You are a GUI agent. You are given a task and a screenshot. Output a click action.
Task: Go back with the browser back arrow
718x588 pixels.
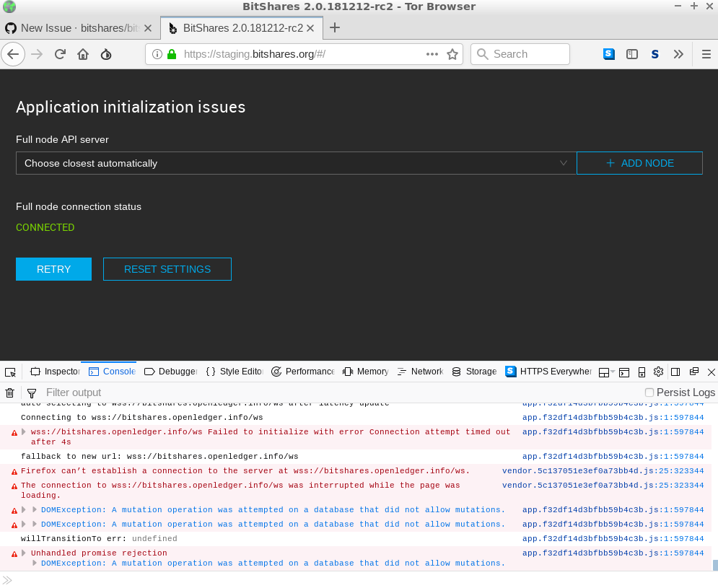pos(13,55)
